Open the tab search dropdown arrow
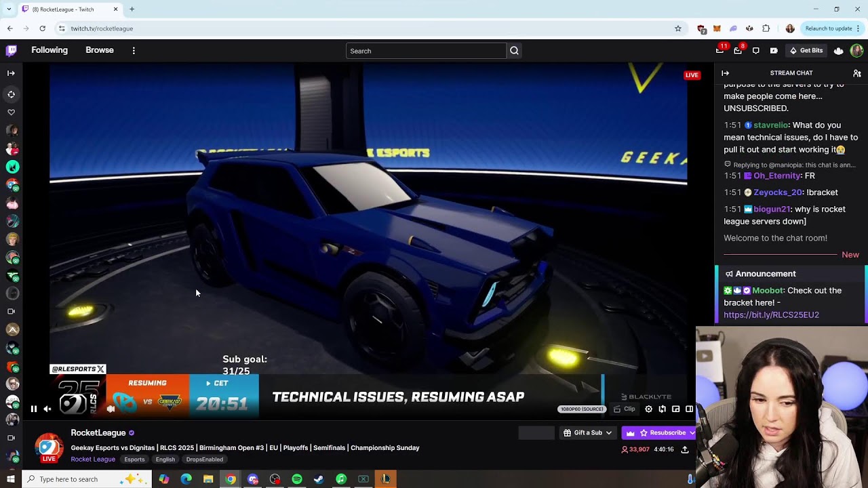This screenshot has width=868, height=488. click(x=9, y=9)
